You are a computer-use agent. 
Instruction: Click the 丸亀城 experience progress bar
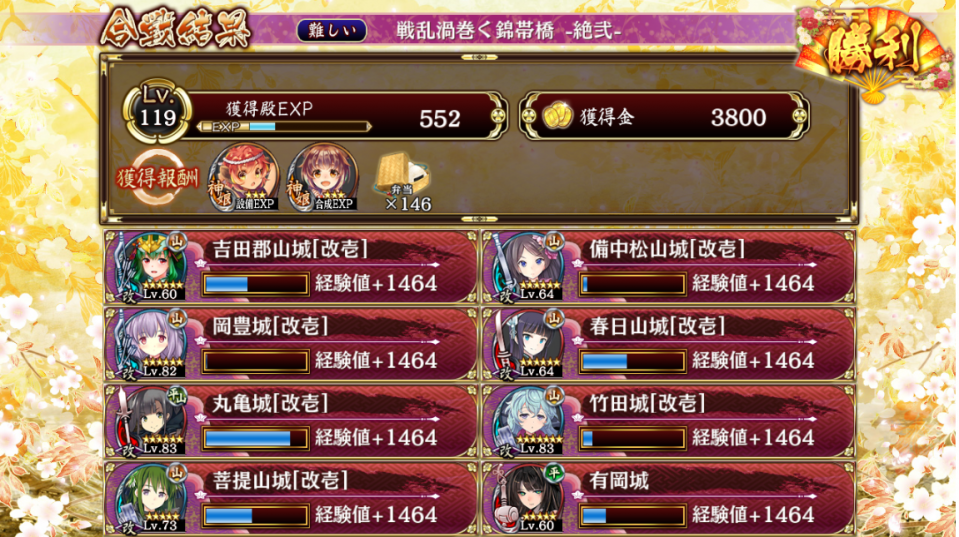click(256, 438)
